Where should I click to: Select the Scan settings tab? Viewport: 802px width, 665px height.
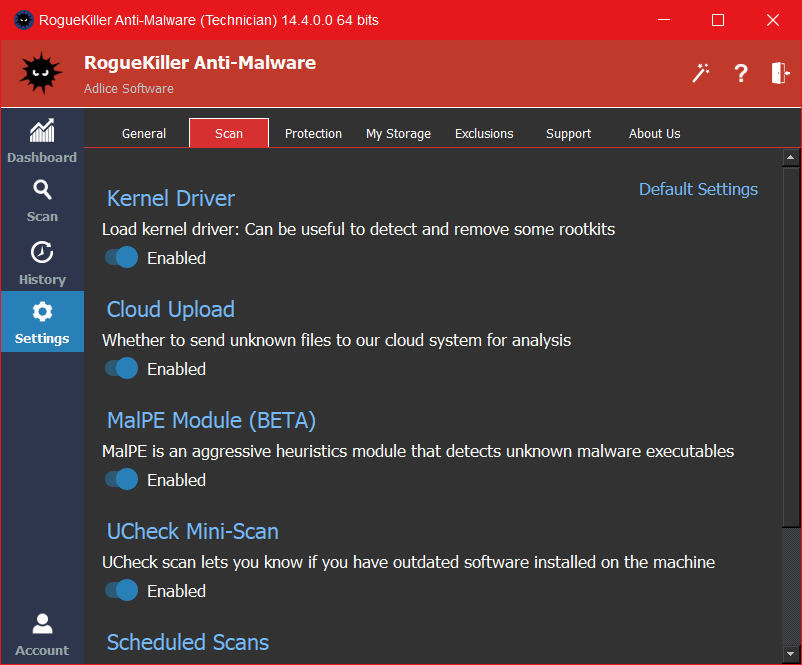click(x=229, y=133)
